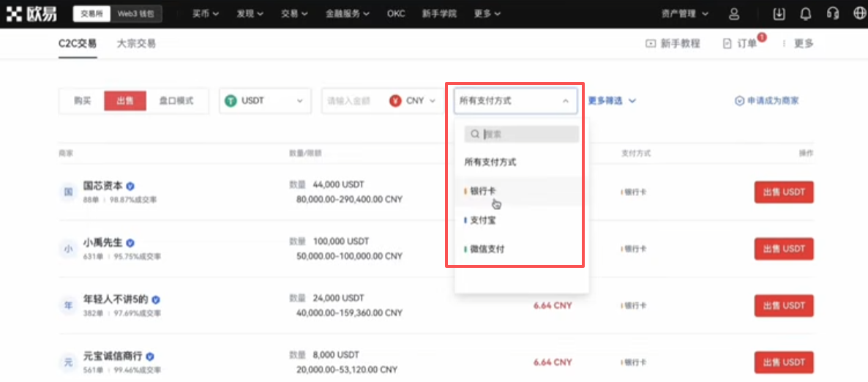
Task: Open the user profile icon
Action: tap(734, 14)
